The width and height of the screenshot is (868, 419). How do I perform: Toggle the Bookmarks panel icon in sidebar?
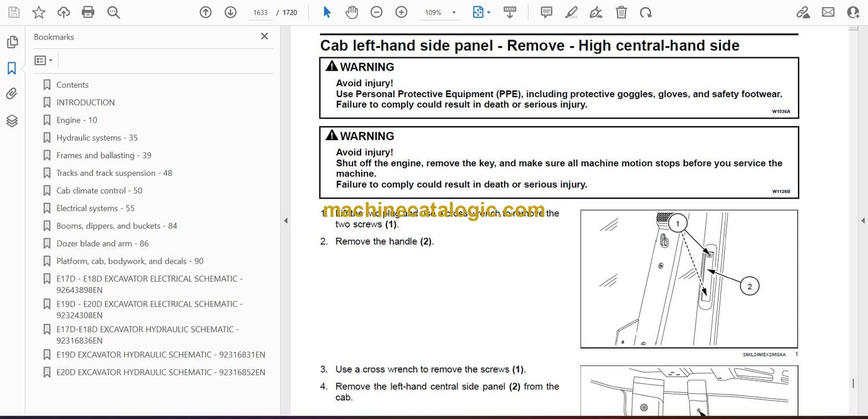click(x=12, y=68)
